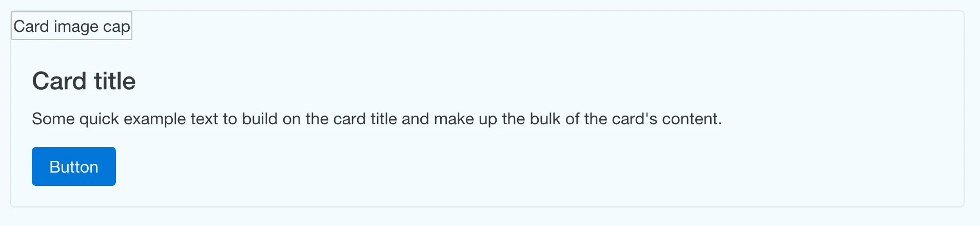The height and width of the screenshot is (226, 980).
Task: Select the image cap at the card top
Action: [72, 26]
